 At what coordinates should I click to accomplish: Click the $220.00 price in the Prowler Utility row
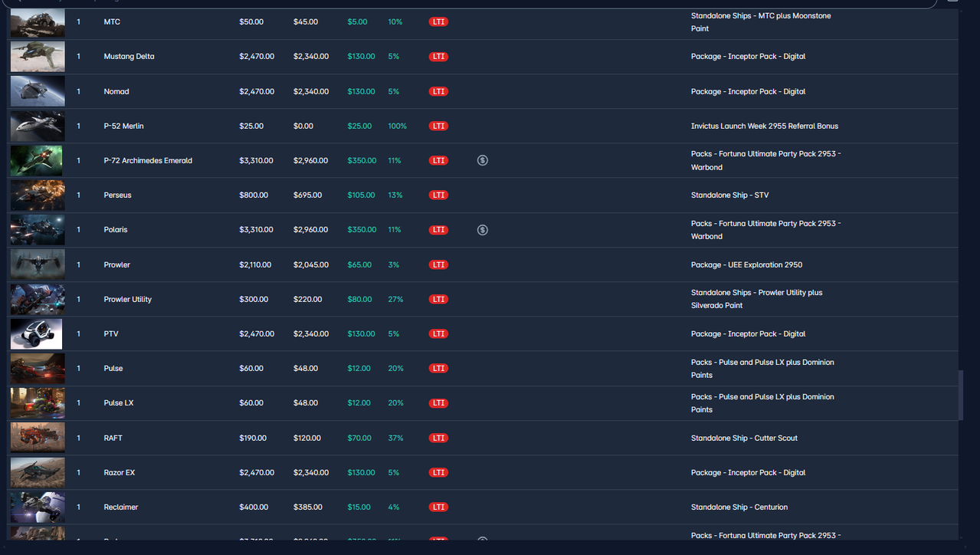pyautogui.click(x=308, y=300)
